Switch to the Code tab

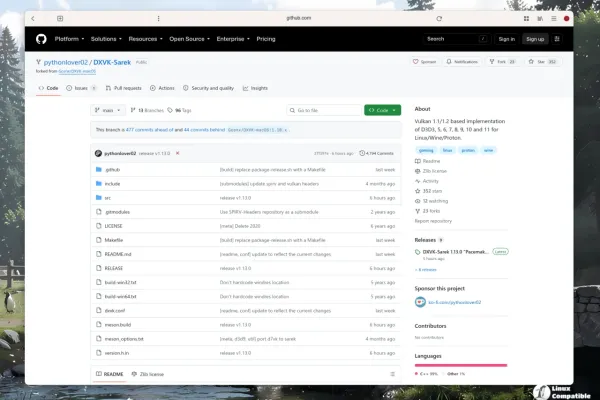48,88
